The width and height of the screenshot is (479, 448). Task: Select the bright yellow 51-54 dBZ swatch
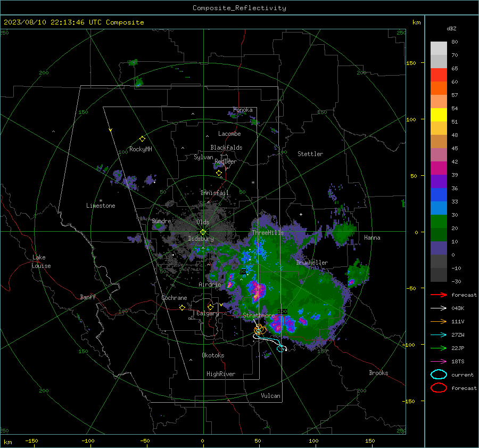coord(439,115)
